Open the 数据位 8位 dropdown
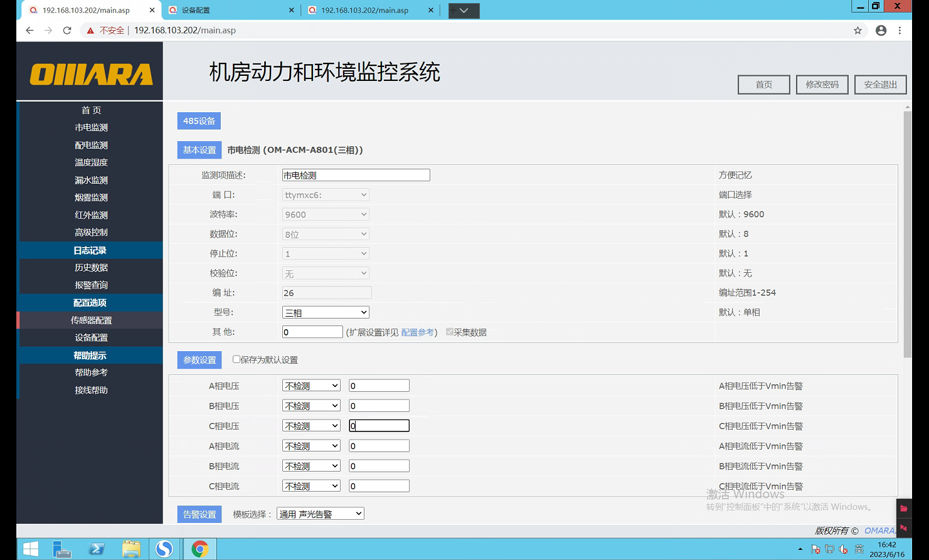This screenshot has width=929, height=560. 326,234
